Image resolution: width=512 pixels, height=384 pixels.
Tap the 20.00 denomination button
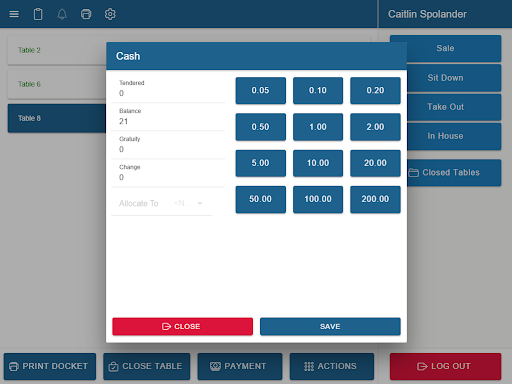pos(375,163)
